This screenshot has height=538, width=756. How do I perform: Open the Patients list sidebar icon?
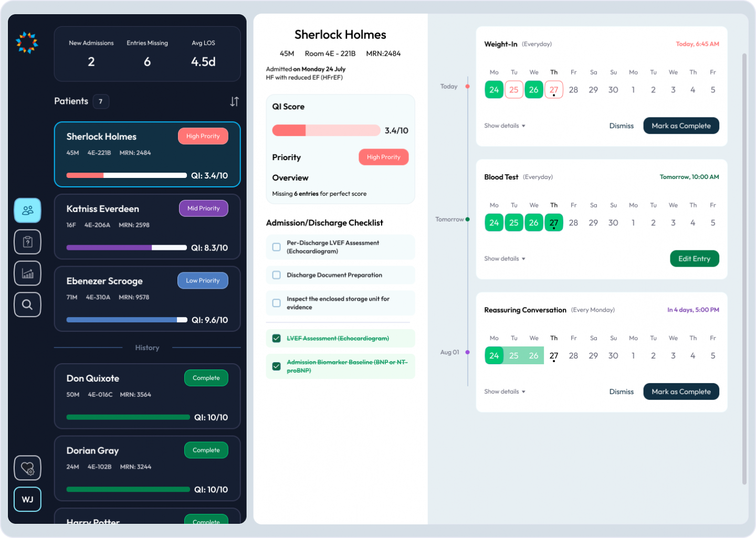(x=27, y=210)
